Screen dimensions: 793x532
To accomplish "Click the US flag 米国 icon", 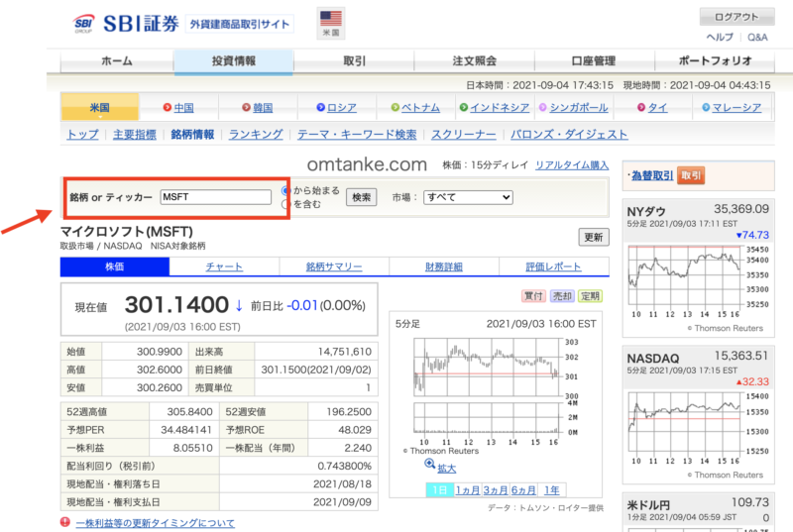I will [331, 23].
